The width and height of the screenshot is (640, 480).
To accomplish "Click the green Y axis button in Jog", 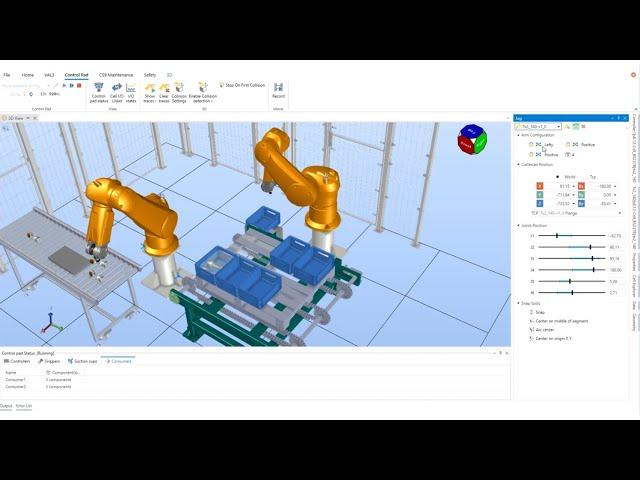I will click(540, 195).
